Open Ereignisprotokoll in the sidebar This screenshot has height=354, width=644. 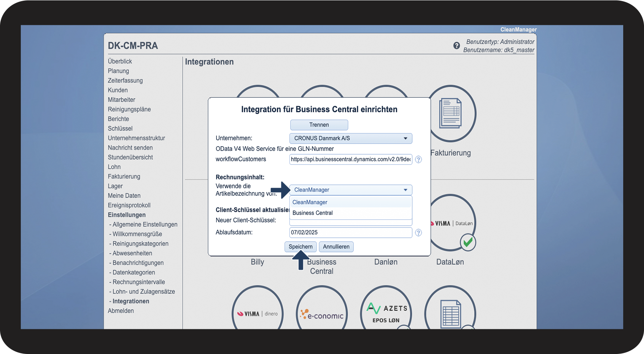click(129, 205)
